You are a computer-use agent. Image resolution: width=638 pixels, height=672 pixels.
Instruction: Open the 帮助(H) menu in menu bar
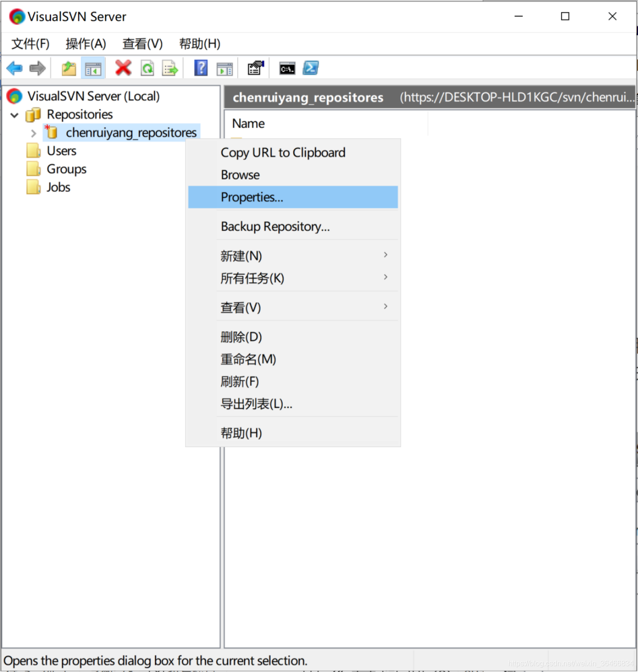click(x=200, y=44)
